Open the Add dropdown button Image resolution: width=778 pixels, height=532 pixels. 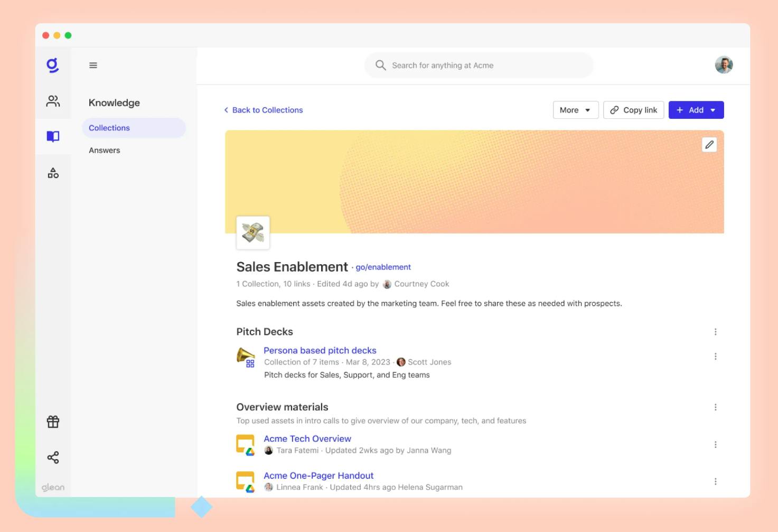click(x=696, y=110)
